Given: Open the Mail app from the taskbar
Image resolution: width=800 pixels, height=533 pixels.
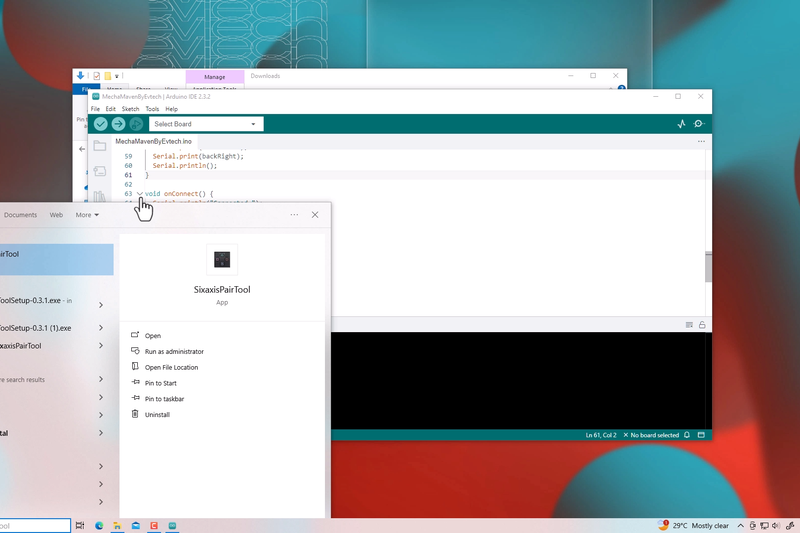Looking at the screenshot, I should pyautogui.click(x=136, y=525).
